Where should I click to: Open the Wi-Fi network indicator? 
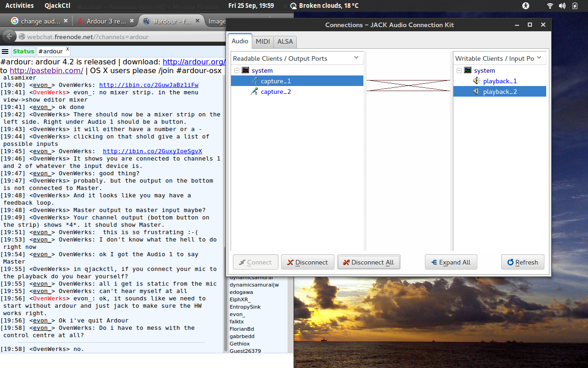click(x=550, y=6)
